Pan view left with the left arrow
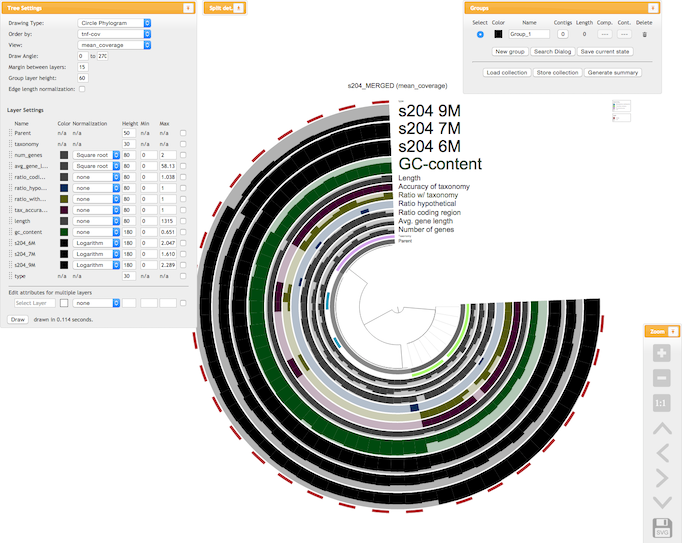The height and width of the screenshot is (543, 682). (662, 453)
